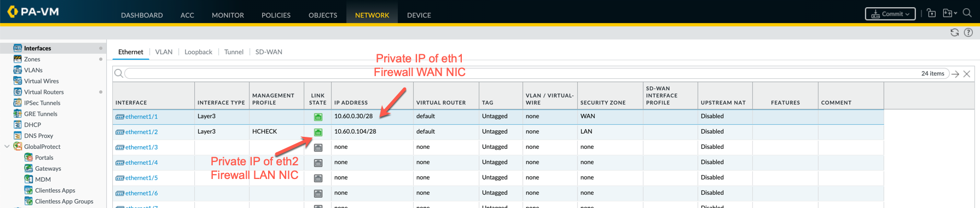Image resolution: width=980 pixels, height=208 pixels.
Task: Open DNS Proxy in the sidebar
Action: (x=38, y=136)
